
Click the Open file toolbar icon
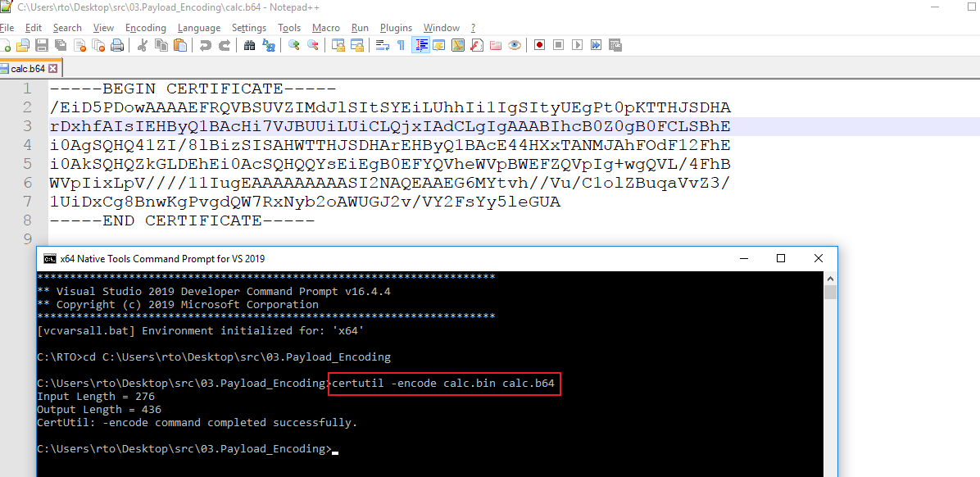[23, 46]
